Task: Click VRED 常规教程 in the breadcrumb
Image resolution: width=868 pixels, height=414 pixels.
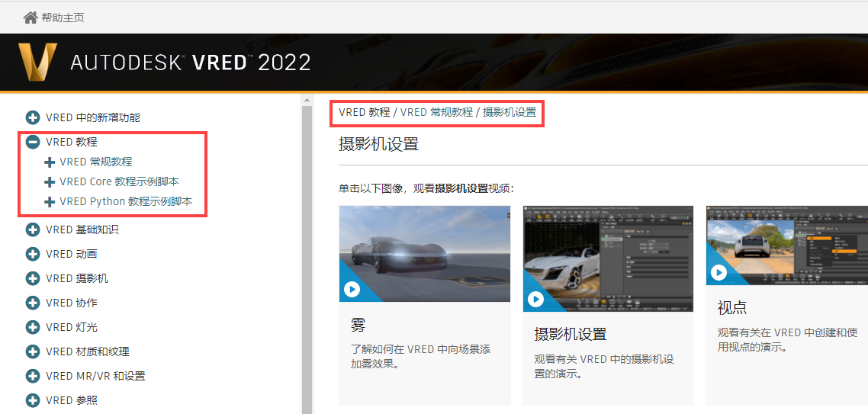Action: tap(436, 112)
